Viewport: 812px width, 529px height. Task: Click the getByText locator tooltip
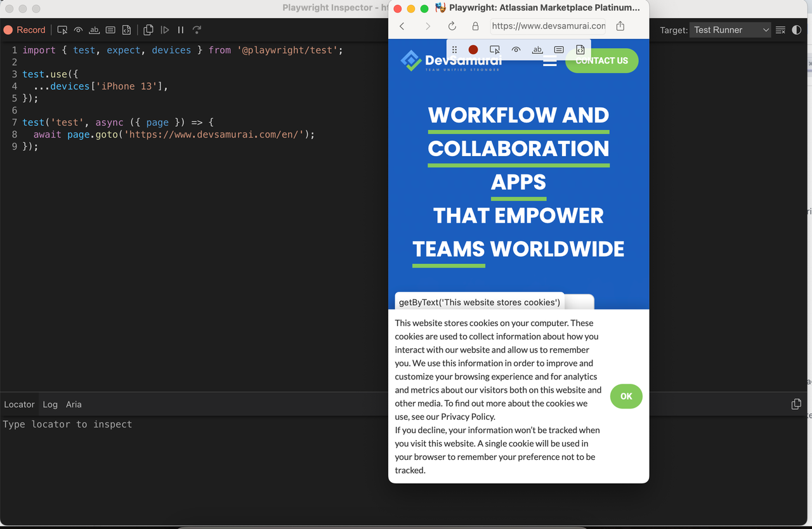(x=480, y=302)
